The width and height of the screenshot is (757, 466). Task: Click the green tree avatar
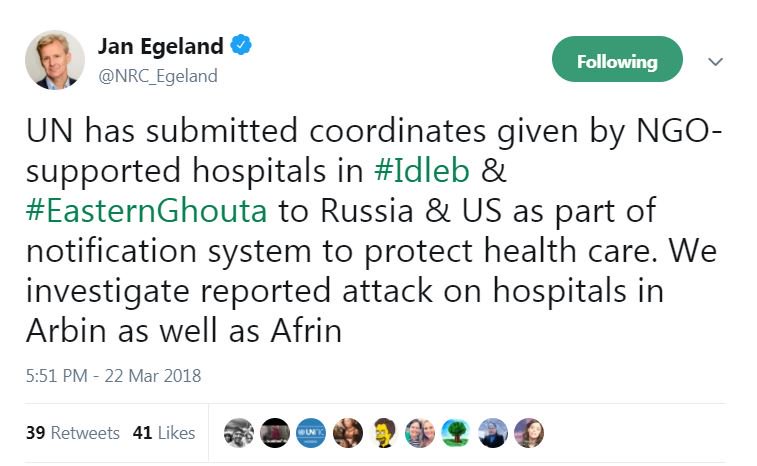[456, 433]
